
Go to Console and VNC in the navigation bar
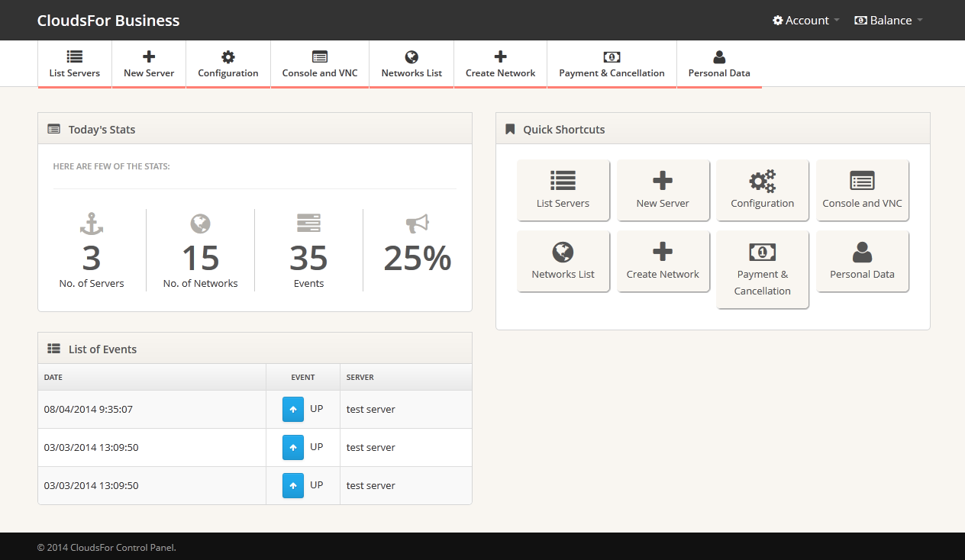tap(320, 64)
